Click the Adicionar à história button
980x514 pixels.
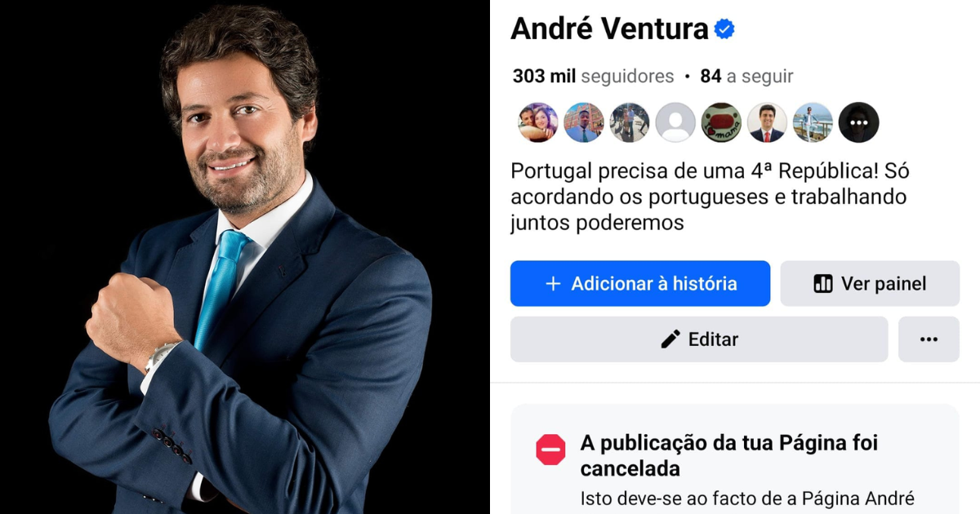(640, 284)
